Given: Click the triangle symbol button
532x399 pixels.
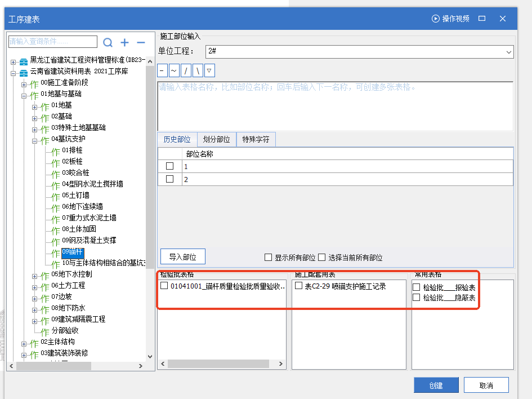Looking at the screenshot, I should click(x=209, y=70).
